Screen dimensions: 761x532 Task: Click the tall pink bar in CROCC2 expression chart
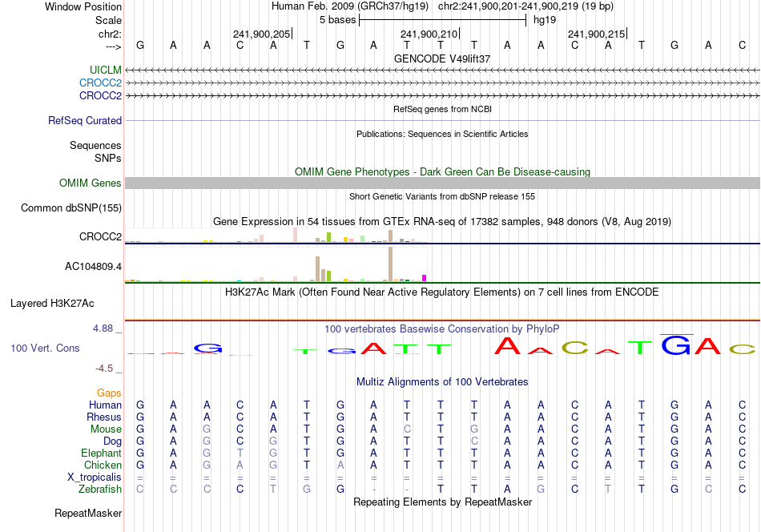pos(295,235)
